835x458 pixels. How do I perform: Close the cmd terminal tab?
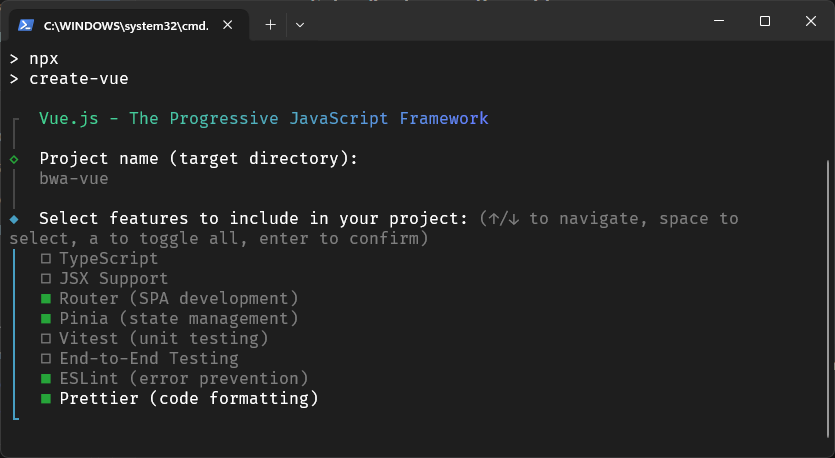click(x=227, y=25)
